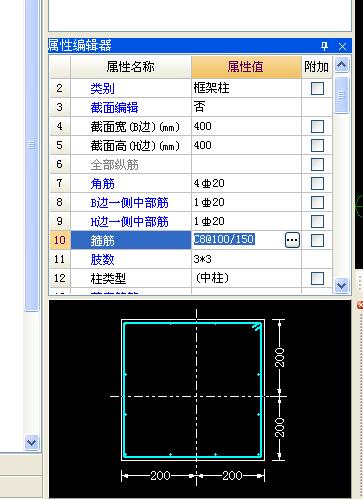Screen dimensions: 363x500
Task: Tick the 附加 checkbox for 类别
Action: 317,88
